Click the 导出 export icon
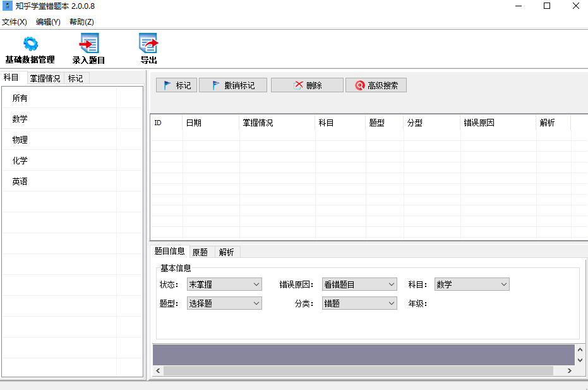Image resolution: width=588 pixels, height=390 pixels. click(x=148, y=44)
